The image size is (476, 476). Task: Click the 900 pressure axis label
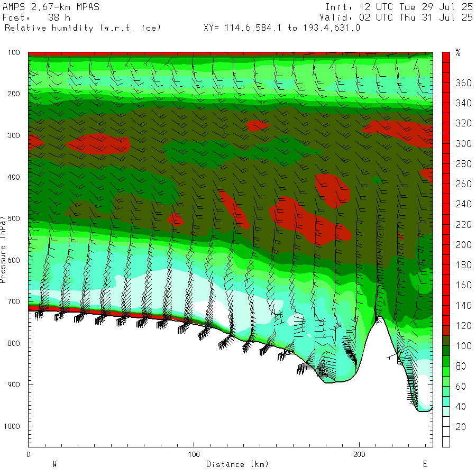(14, 385)
